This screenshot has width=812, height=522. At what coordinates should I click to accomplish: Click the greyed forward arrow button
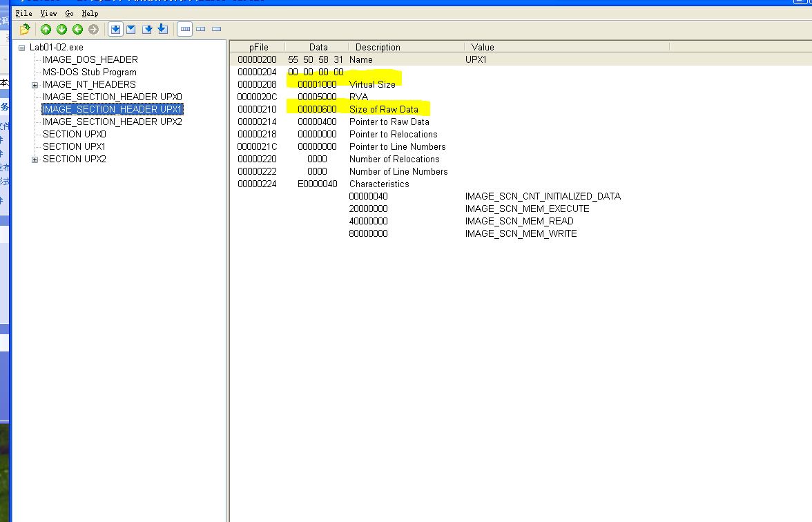pyautogui.click(x=93, y=30)
